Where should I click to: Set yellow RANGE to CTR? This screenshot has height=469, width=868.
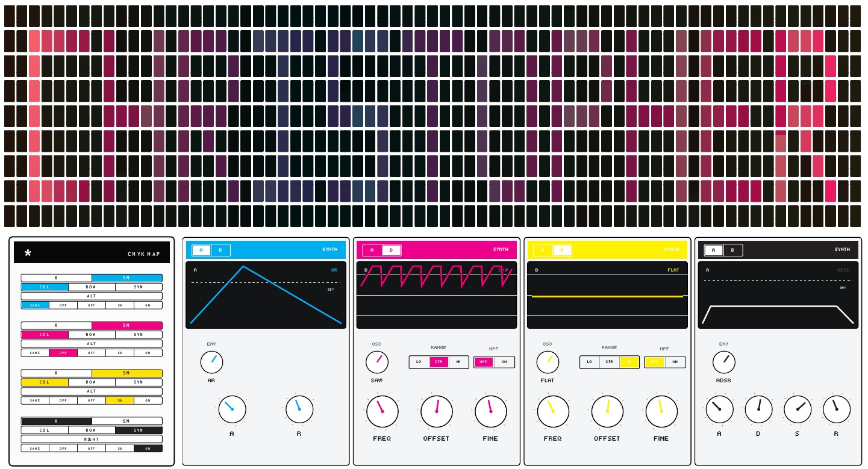click(610, 362)
